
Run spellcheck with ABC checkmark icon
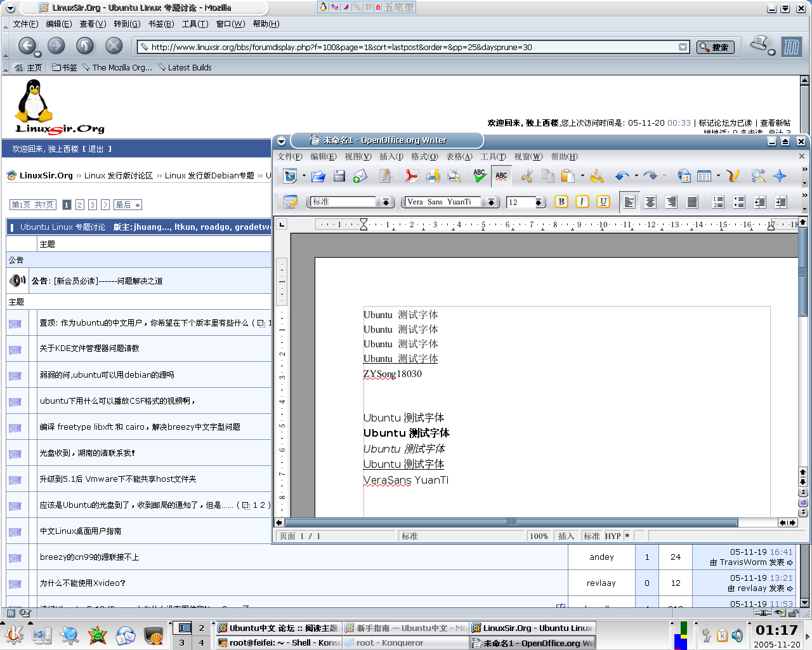coord(480,176)
